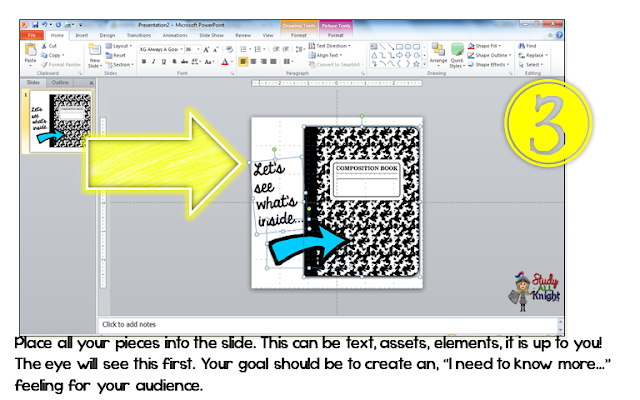This screenshot has width=640, height=400.
Task: Toggle Italic formatting
Action: [153, 62]
